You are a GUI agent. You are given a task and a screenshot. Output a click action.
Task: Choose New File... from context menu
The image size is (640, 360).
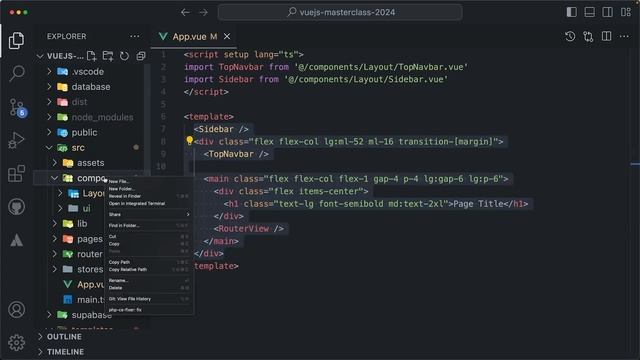click(x=149, y=182)
